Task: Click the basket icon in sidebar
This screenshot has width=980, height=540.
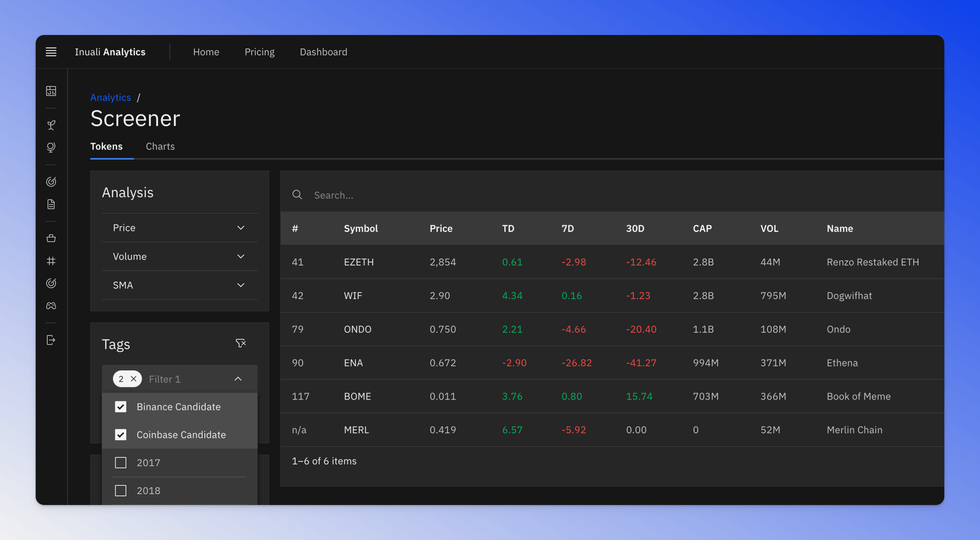Action: (51, 238)
